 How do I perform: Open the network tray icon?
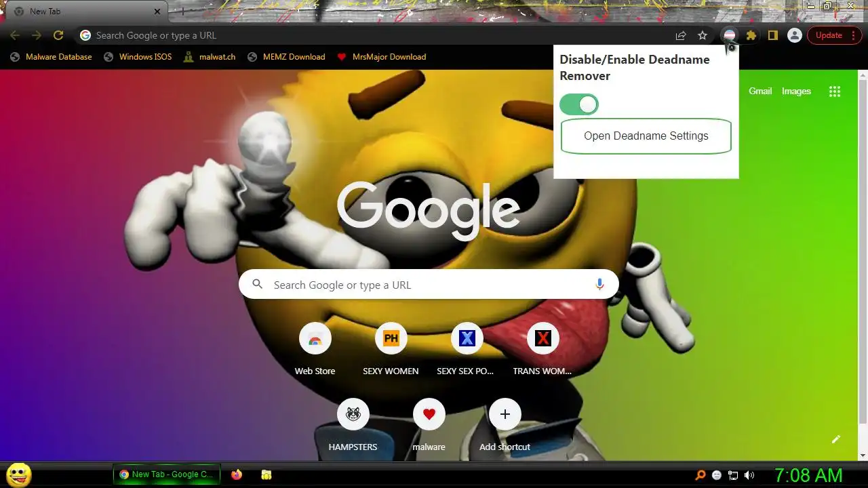click(x=733, y=475)
